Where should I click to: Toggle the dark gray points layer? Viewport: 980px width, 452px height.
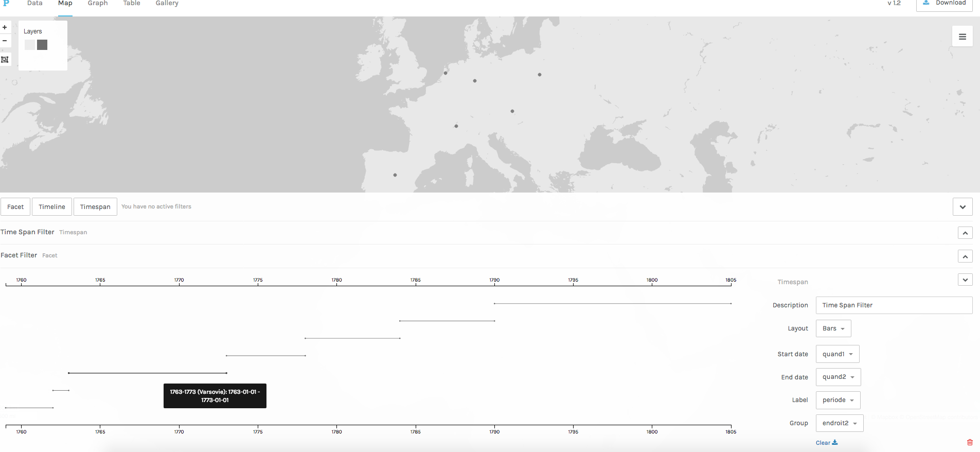(42, 45)
